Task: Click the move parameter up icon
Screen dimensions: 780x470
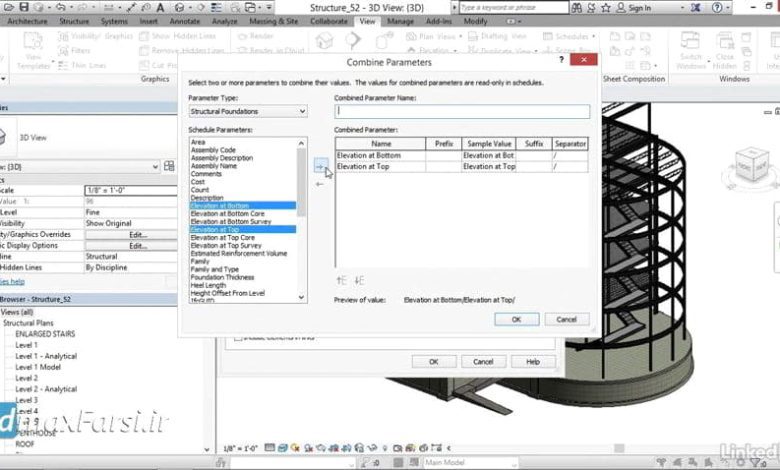Action: [x=341, y=281]
